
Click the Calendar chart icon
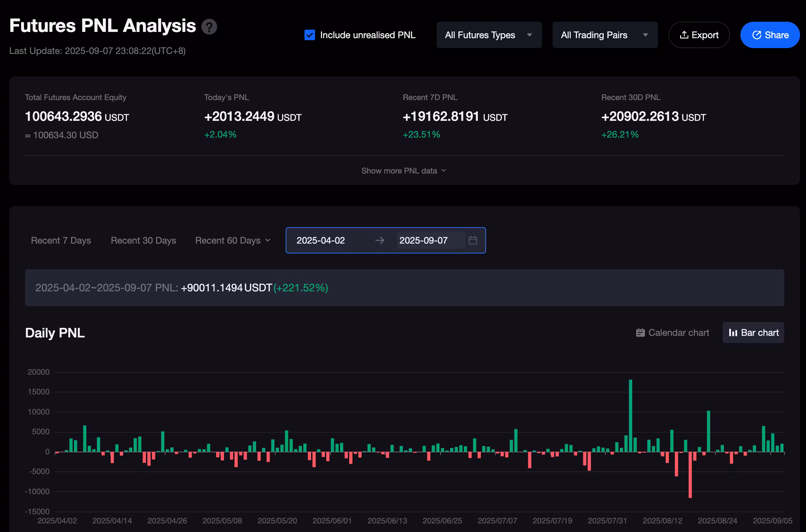click(640, 332)
